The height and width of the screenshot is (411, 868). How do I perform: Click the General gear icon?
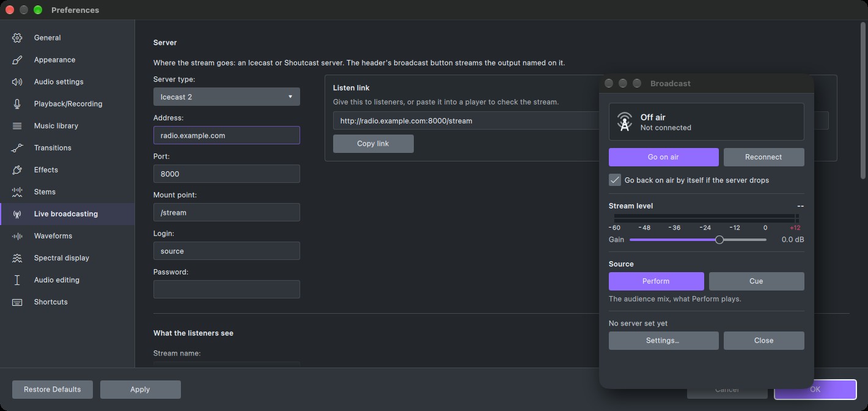tap(17, 38)
